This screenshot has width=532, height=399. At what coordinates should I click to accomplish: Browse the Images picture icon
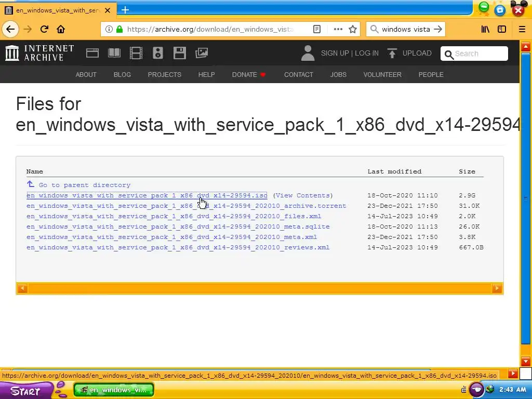(202, 53)
